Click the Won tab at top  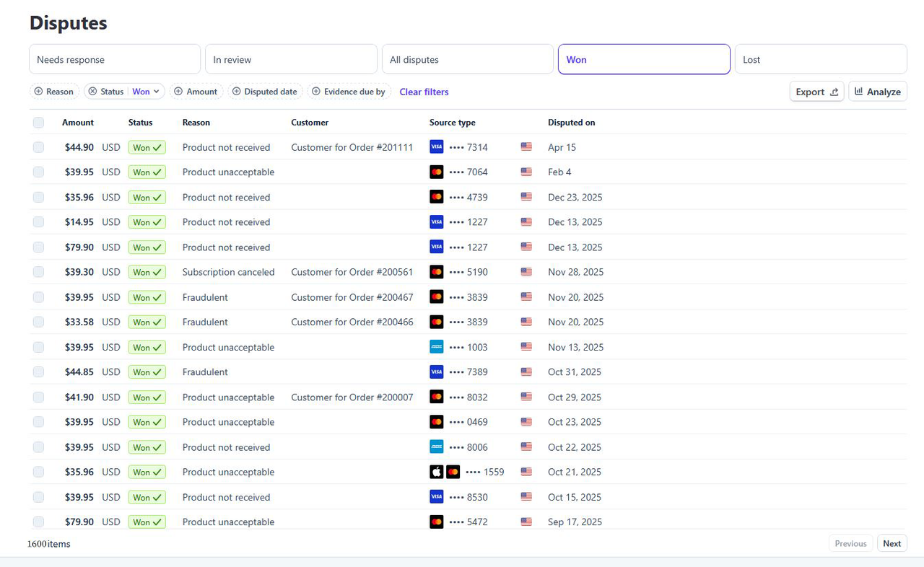point(644,59)
